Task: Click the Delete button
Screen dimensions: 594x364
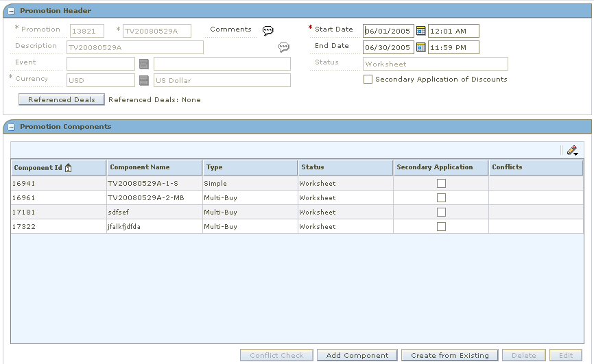Action: [x=524, y=355]
